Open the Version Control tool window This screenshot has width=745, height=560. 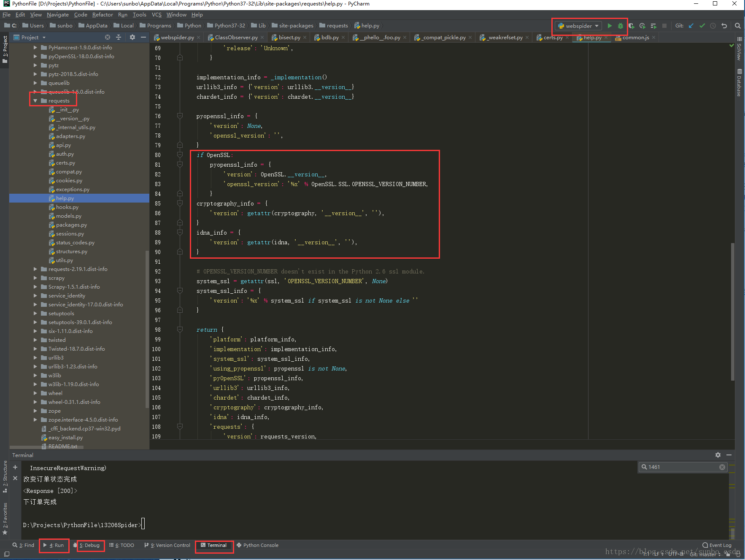(167, 545)
